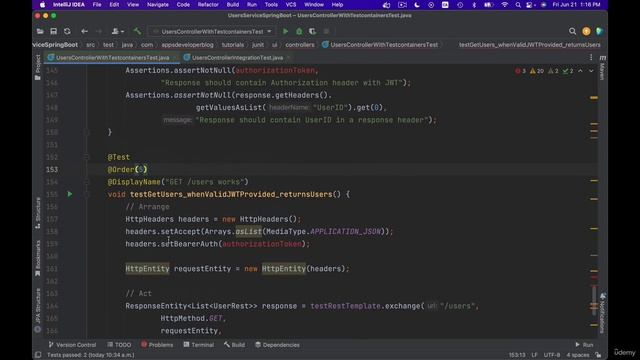Click the tests passed status message
This screenshot has width=640, height=360.
coord(91,355)
